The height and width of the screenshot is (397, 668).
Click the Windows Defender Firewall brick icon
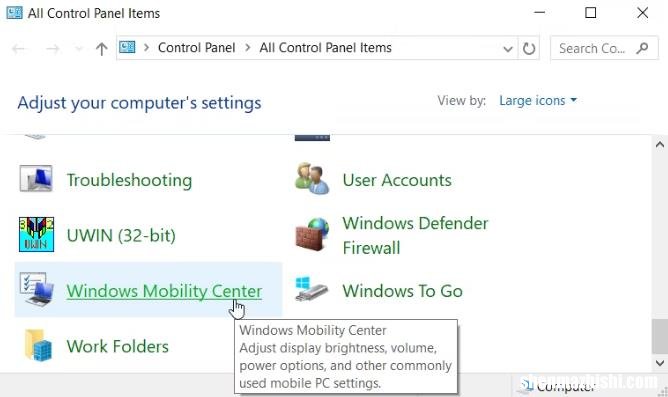coord(312,235)
